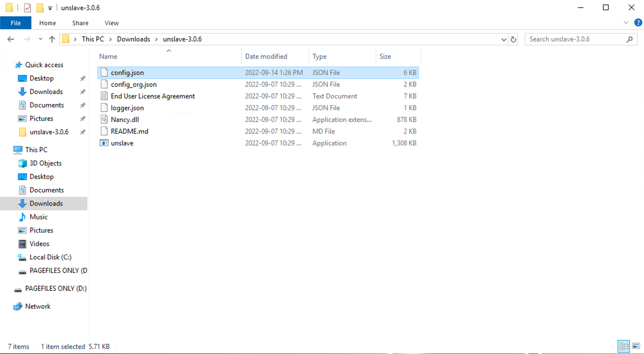
Task: Open Documents under This PC
Action: (46, 190)
